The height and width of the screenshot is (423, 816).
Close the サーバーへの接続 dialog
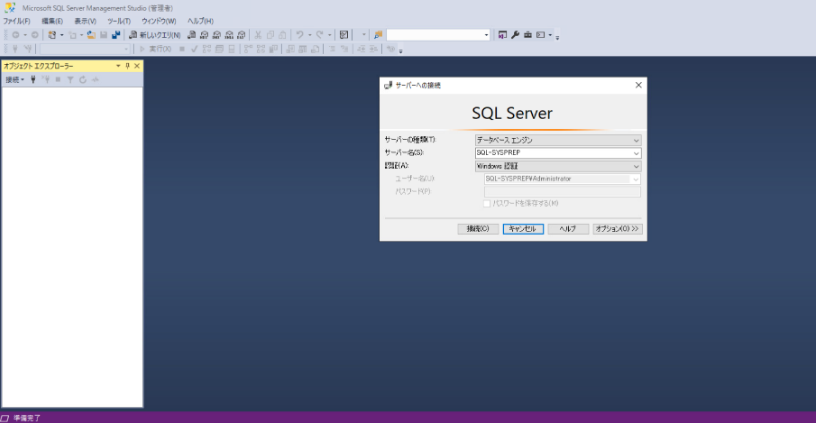(x=639, y=85)
